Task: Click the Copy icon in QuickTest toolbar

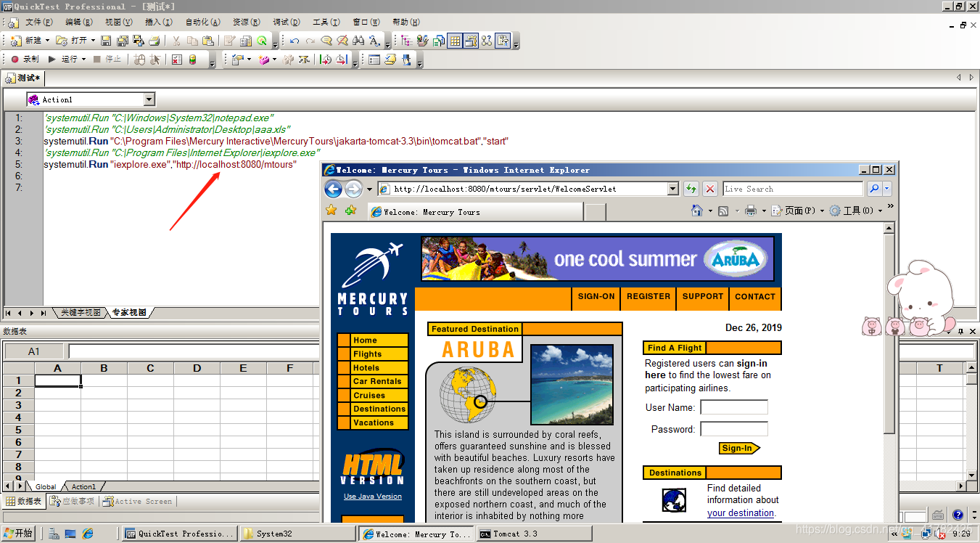Action: click(x=192, y=41)
